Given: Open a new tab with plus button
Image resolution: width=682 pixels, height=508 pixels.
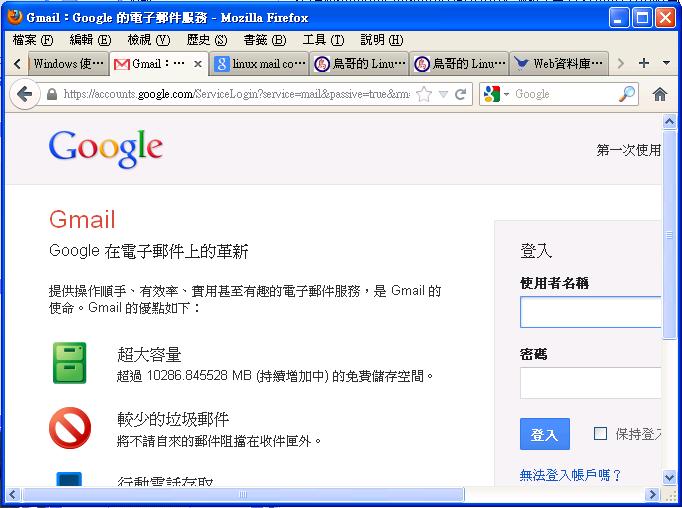Looking at the screenshot, I should click(x=644, y=63).
